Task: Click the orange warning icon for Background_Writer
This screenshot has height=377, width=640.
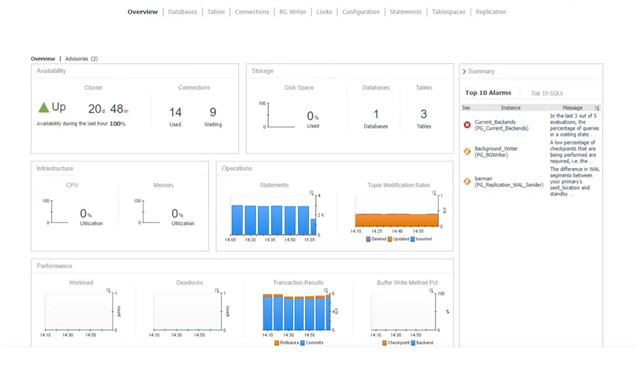Action: click(x=467, y=151)
